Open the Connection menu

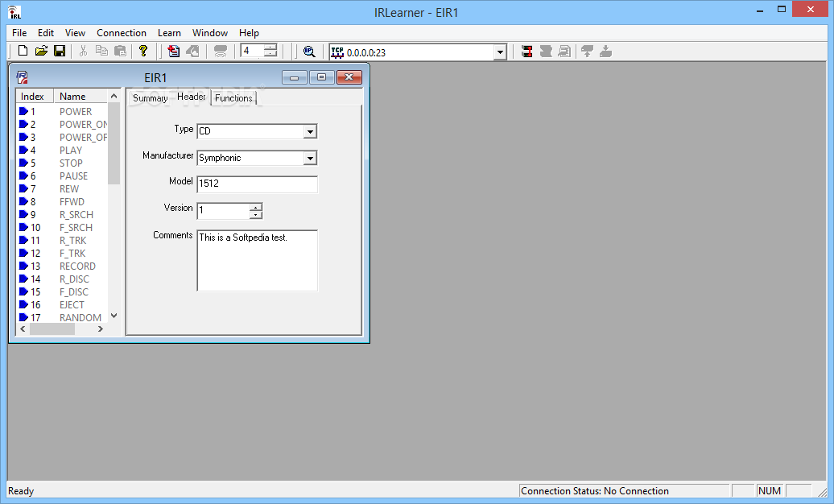[x=122, y=32]
